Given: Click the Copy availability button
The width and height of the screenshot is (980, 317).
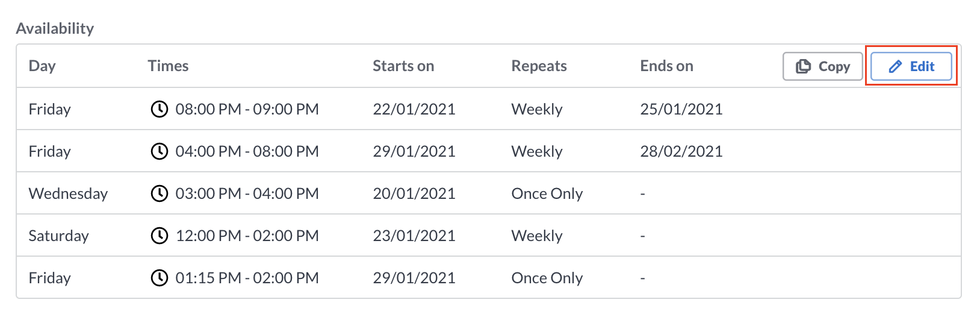Looking at the screenshot, I should 822,66.
